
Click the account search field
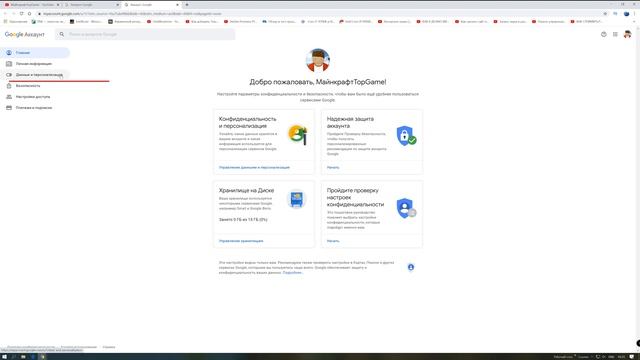coord(145,34)
